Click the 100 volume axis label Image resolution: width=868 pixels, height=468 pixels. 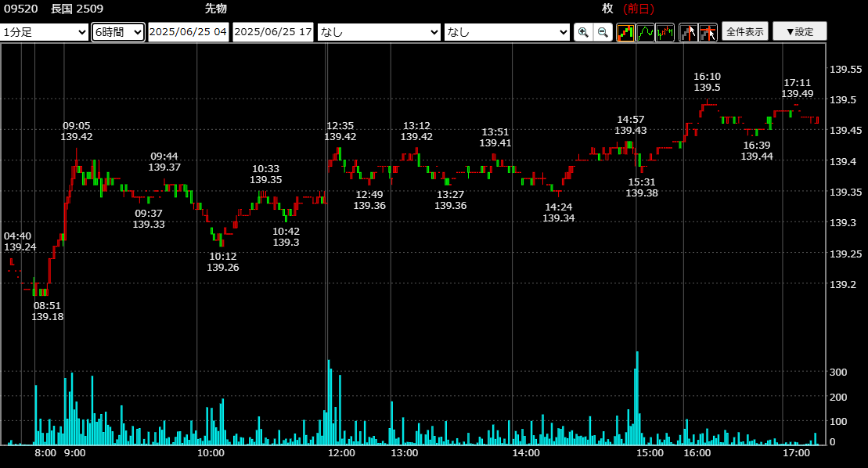coord(838,422)
